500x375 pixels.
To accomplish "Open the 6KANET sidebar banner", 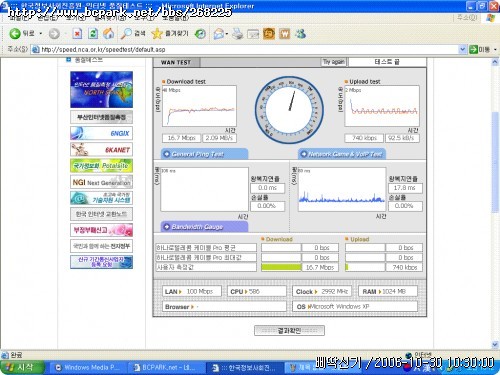I will click(101, 149).
